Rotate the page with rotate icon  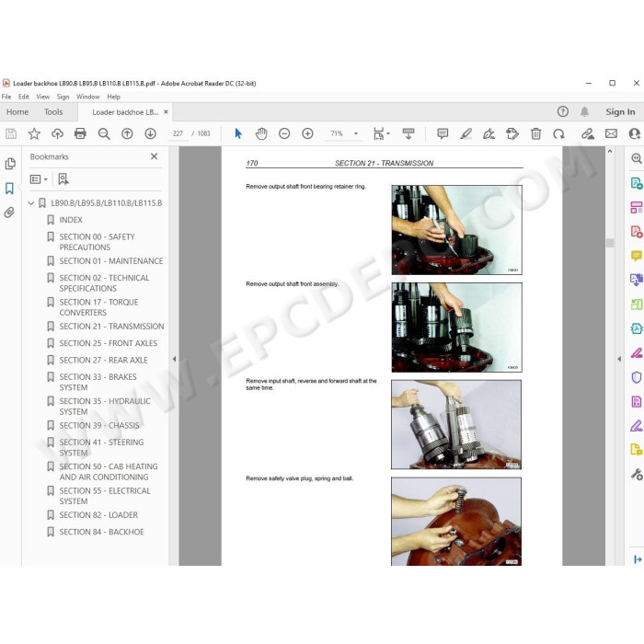tap(558, 133)
